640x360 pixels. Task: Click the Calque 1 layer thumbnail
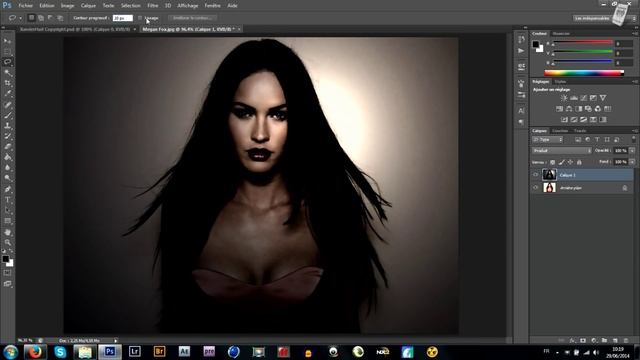549,175
